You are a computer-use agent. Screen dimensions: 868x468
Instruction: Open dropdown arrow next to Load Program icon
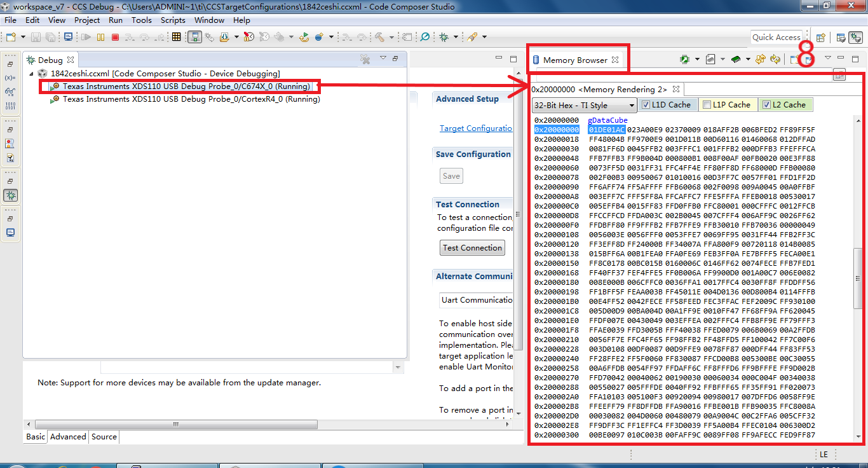[x=236, y=37]
